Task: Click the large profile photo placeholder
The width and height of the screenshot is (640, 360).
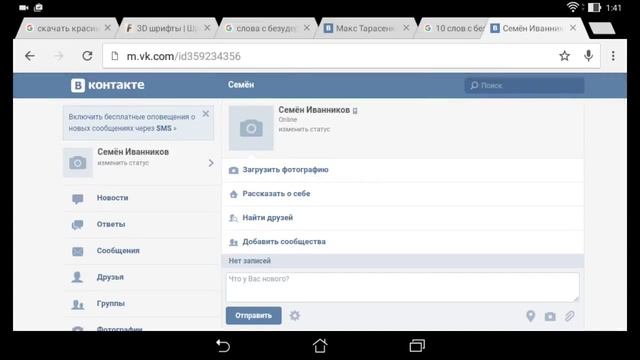Action: click(251, 128)
